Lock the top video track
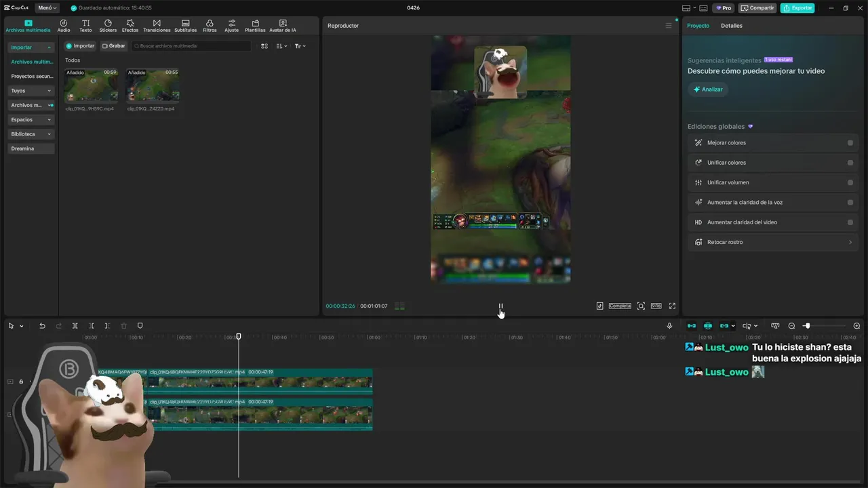 pos(21,382)
